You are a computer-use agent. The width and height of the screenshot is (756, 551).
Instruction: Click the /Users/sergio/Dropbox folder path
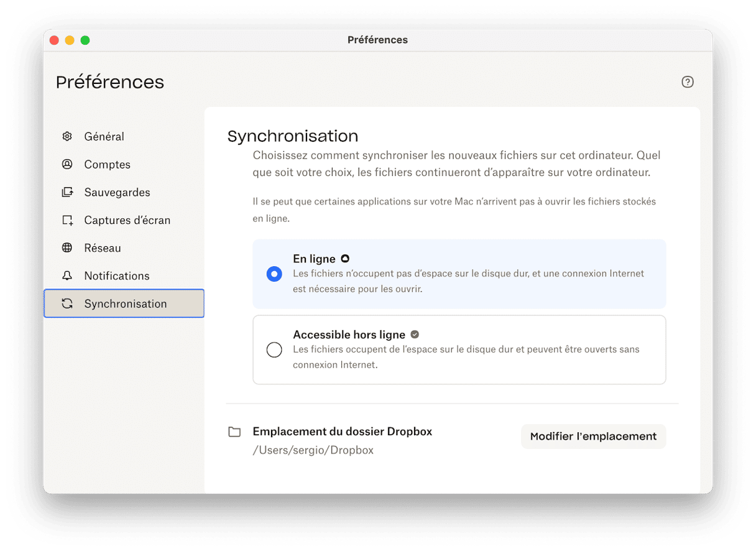313,450
